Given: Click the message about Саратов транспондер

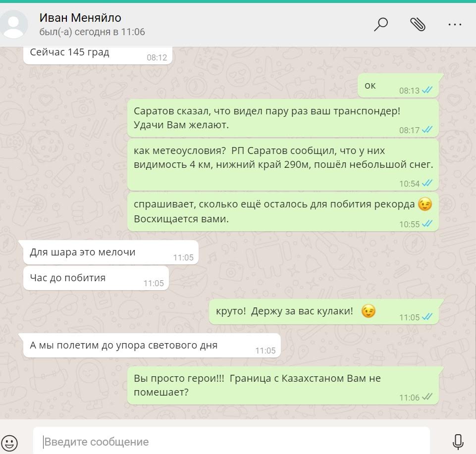Looking at the screenshot, I should [283, 118].
